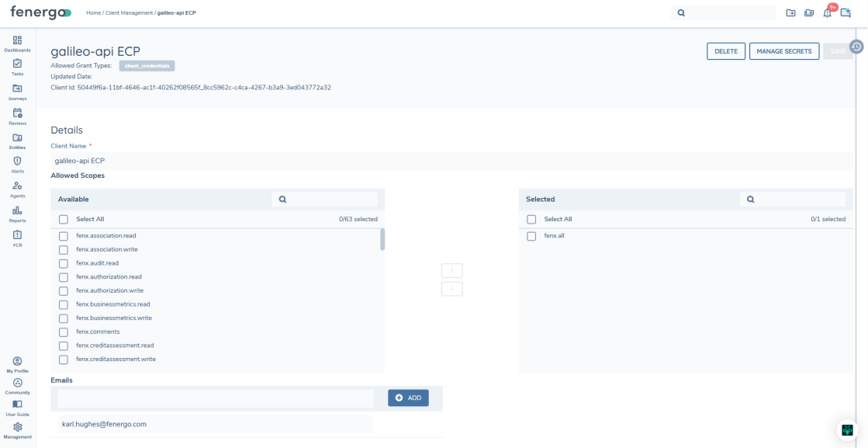Click the chat sparkle icon in the header
This screenshot has height=448, width=868.
(846, 12)
